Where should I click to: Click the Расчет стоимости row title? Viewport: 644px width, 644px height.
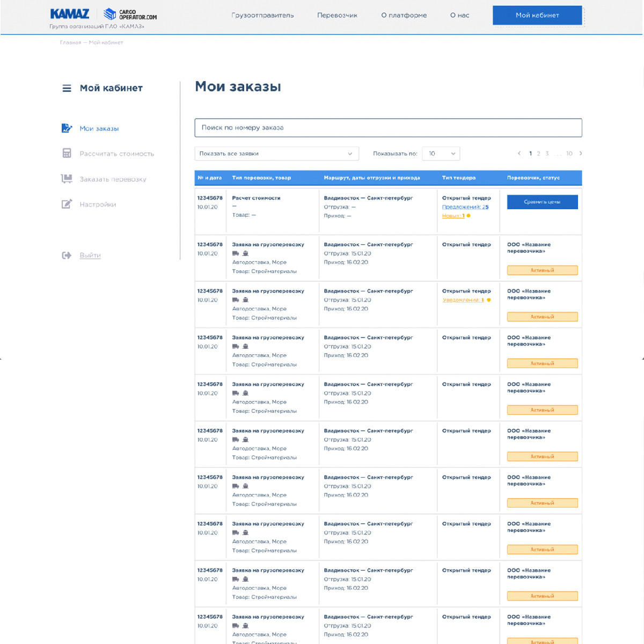coord(256,198)
